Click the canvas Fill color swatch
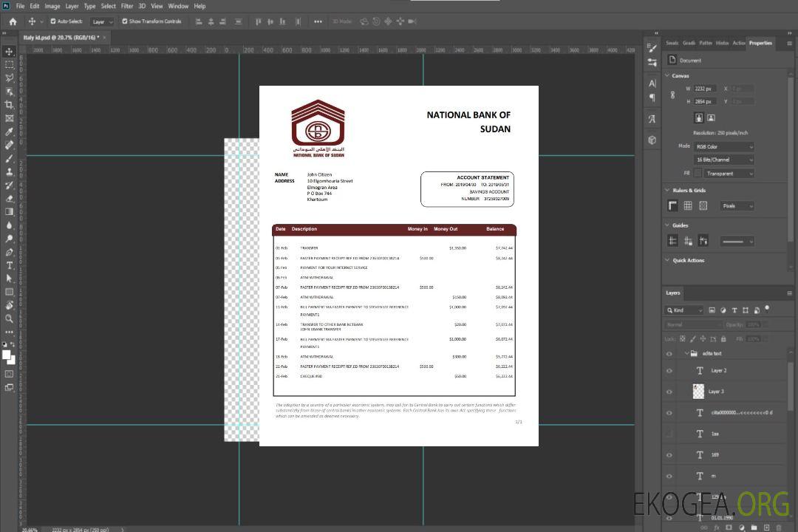The width and height of the screenshot is (798, 532). 698,174
